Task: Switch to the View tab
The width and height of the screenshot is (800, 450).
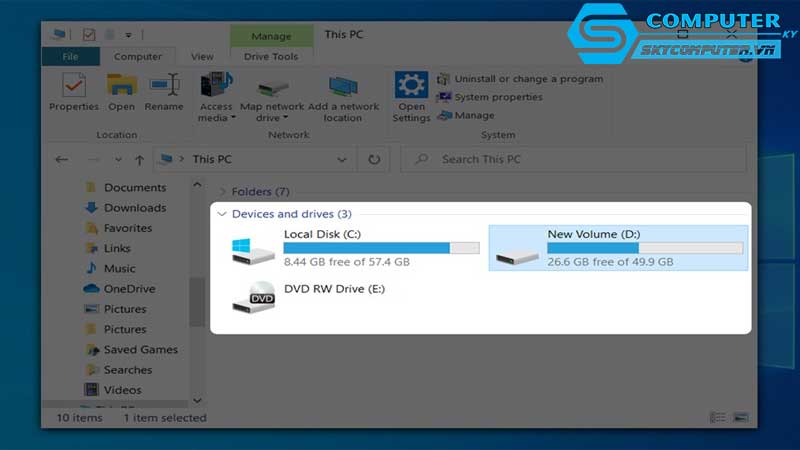Action: point(202,57)
